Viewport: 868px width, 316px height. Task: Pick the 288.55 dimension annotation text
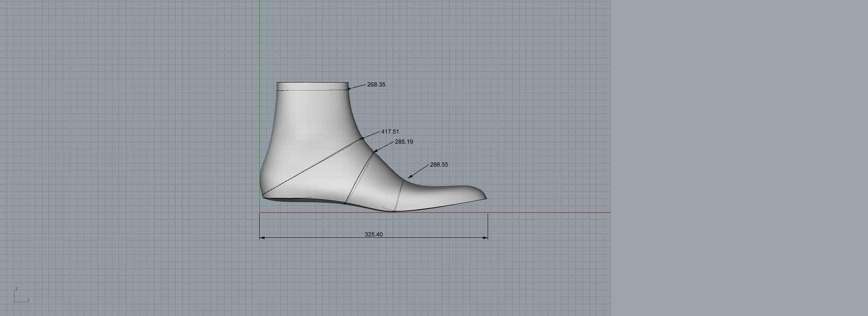pyautogui.click(x=439, y=164)
